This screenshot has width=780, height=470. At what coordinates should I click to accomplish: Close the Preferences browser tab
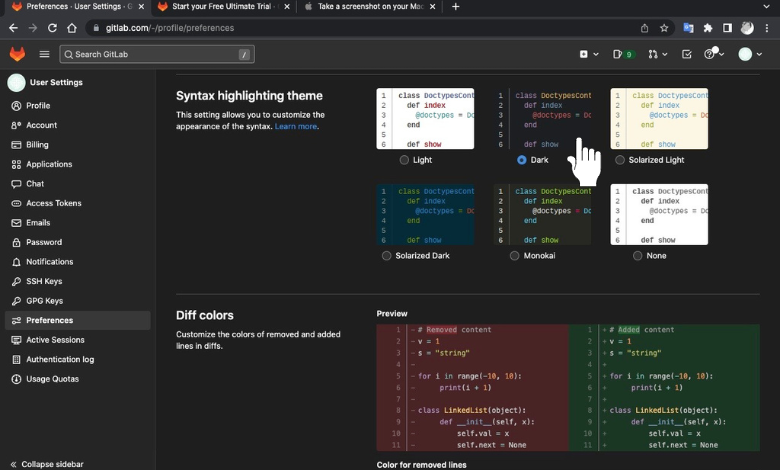click(141, 6)
